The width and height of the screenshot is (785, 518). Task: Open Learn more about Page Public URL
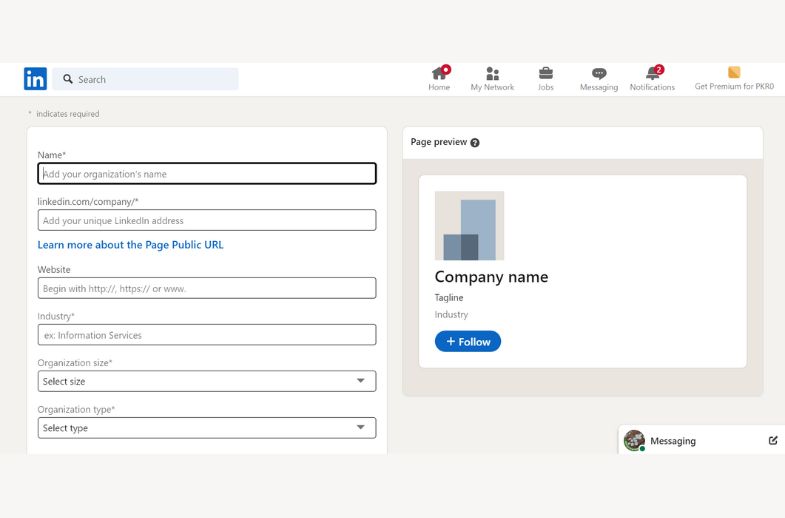tap(130, 245)
